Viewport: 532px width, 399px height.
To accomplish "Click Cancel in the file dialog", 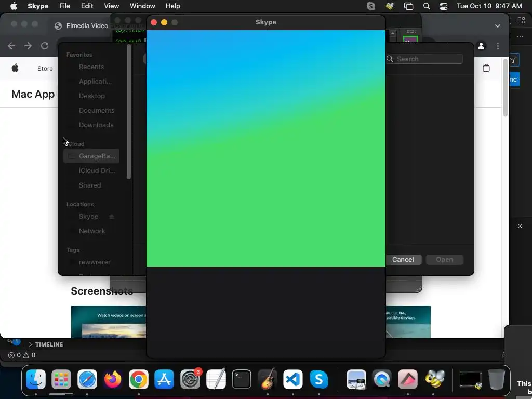I will pyautogui.click(x=403, y=260).
